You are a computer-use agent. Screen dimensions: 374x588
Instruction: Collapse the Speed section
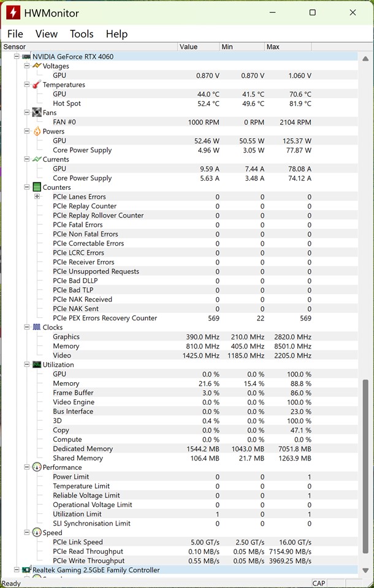27,533
